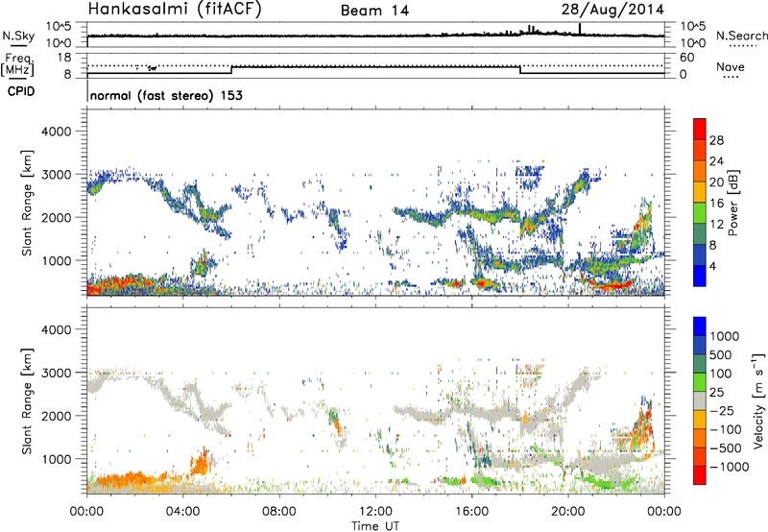Click the "Slant Range [km]" label of the power panel
Viewport: 768px width, 532px height.
point(28,203)
